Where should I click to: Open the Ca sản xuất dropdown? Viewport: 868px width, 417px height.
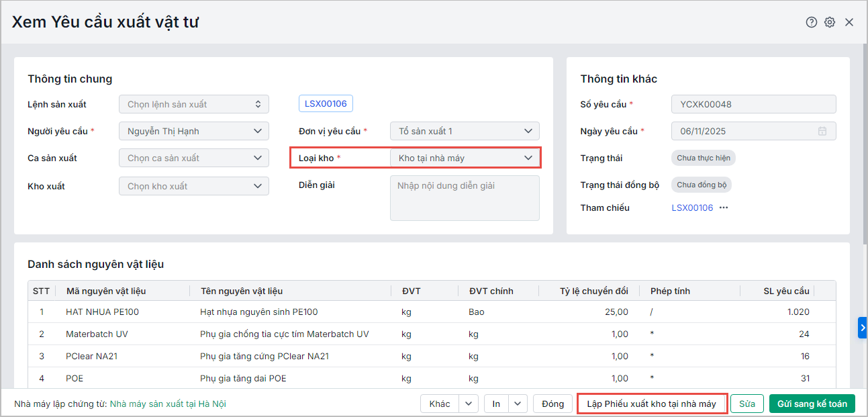point(258,158)
